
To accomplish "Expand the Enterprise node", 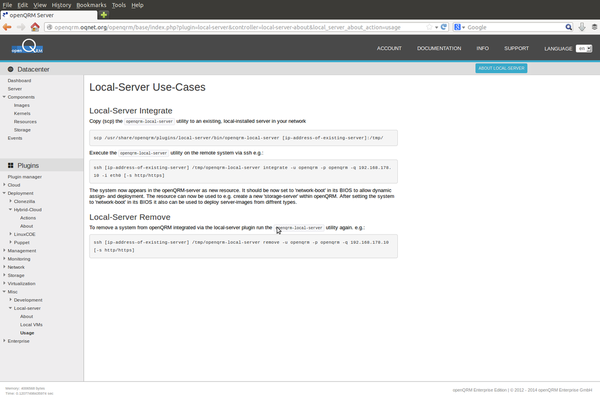I will 4,341.
